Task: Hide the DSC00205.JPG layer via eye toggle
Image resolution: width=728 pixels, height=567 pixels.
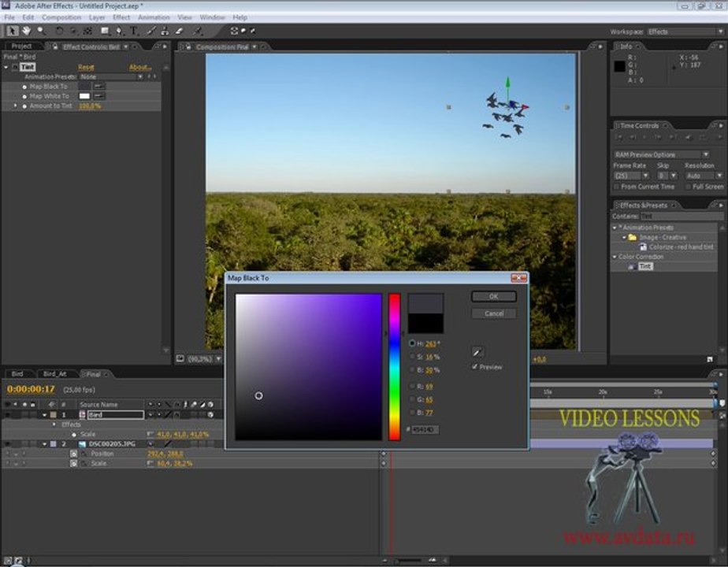Action: click(x=7, y=444)
